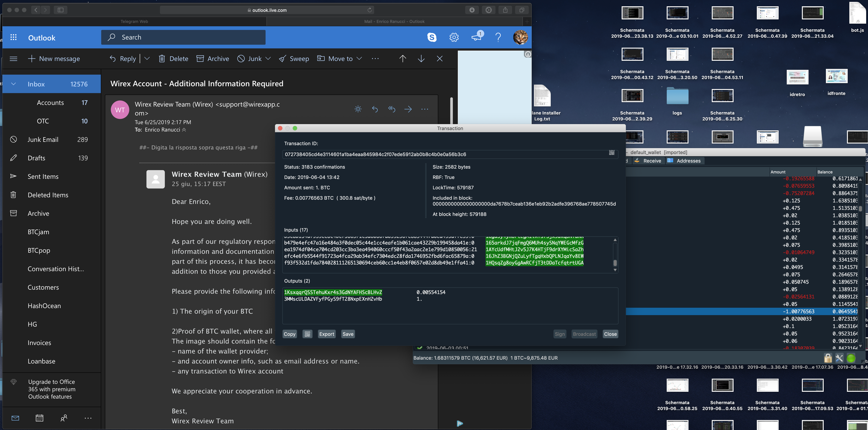The width and height of the screenshot is (868, 430).
Task: Open more toolbar commands ellipsis
Action: click(375, 59)
